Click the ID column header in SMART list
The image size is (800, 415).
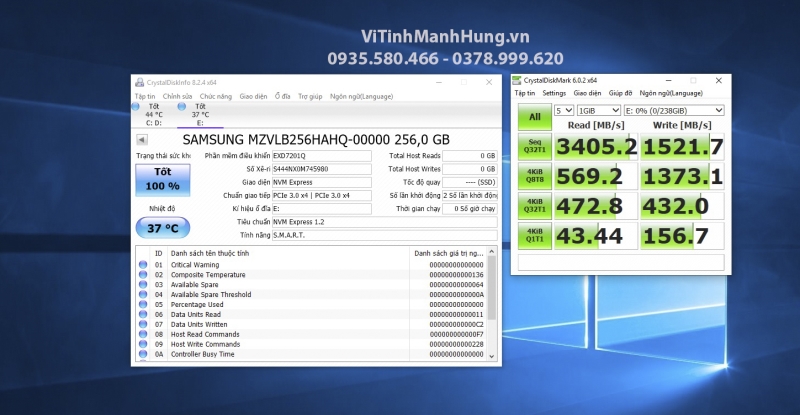pyautogui.click(x=159, y=253)
